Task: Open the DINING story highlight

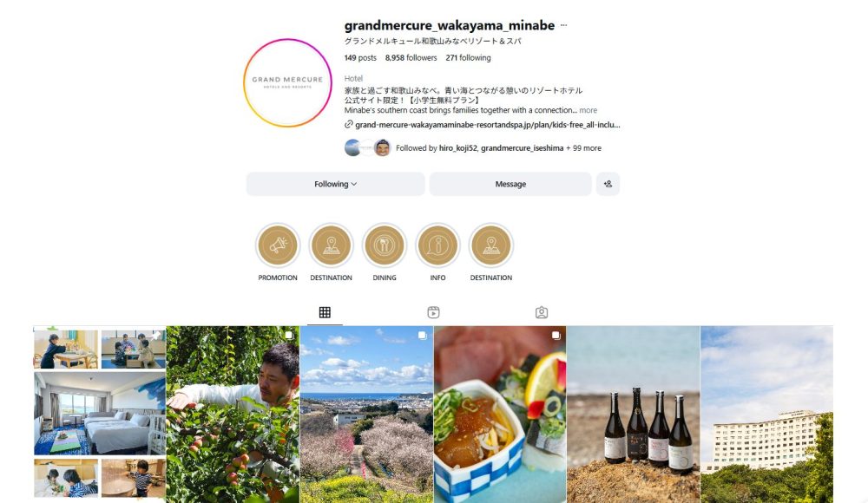Action: [385, 245]
